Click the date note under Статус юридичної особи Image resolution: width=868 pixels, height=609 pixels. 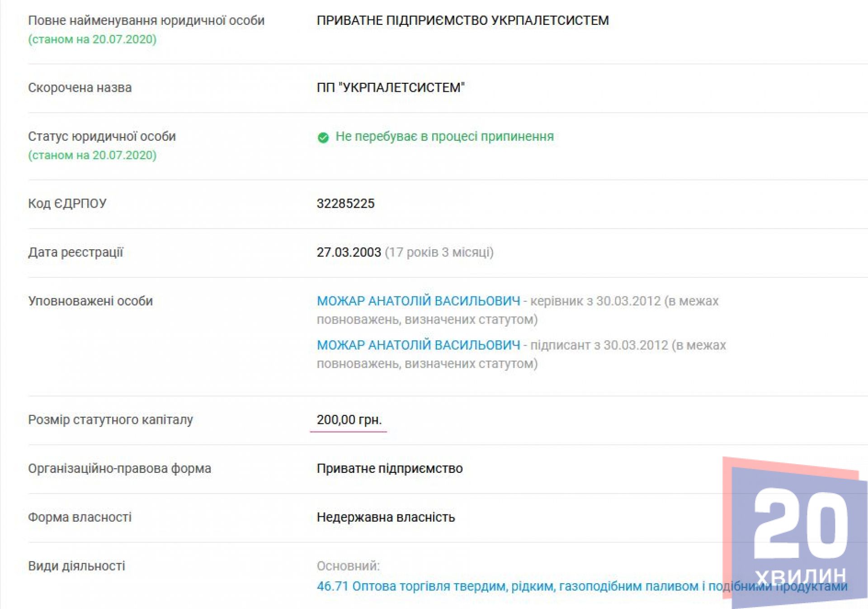coord(92,156)
